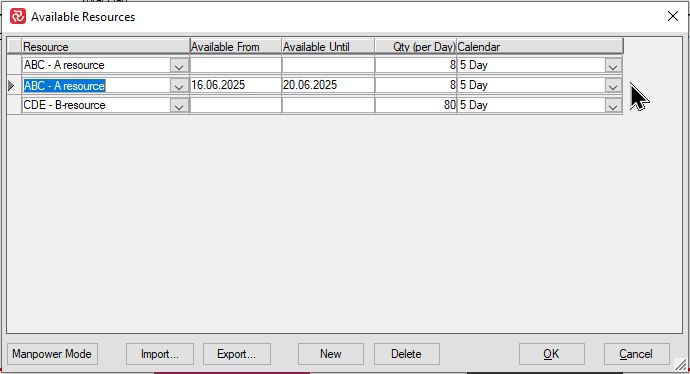Click the Calendar column header

coord(540,47)
